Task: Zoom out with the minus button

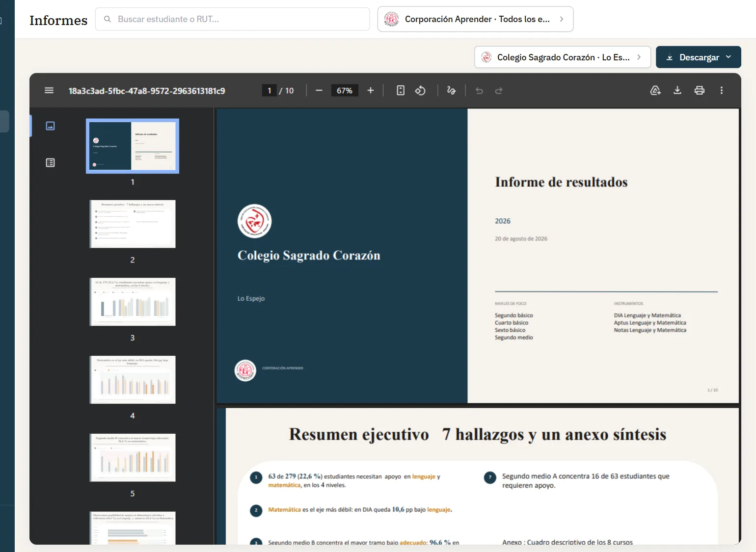Action: coord(319,90)
